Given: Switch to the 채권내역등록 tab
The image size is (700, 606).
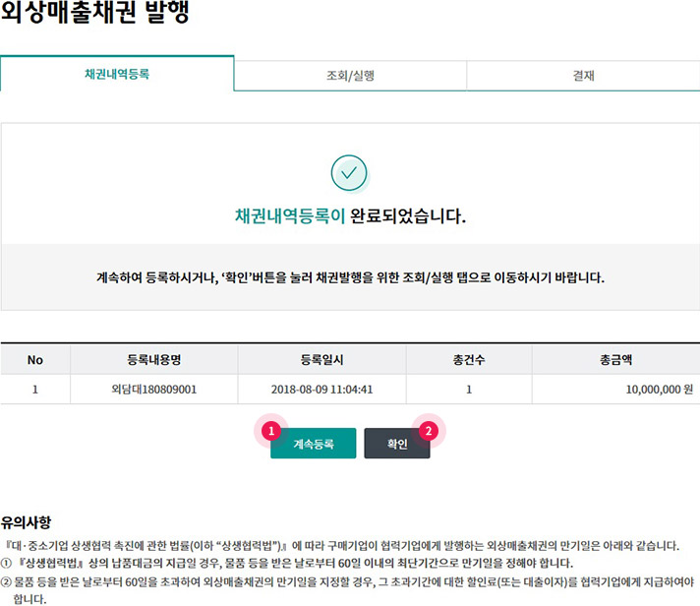Looking at the screenshot, I should [x=117, y=74].
